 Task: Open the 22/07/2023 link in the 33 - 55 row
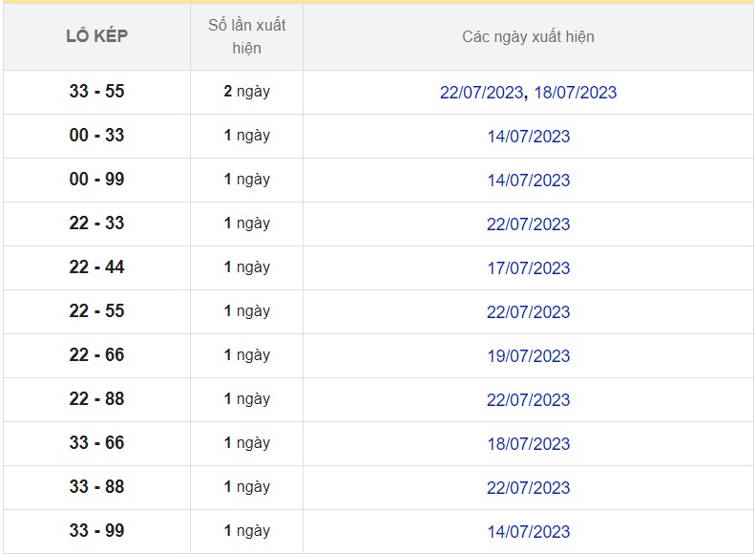pyautogui.click(x=481, y=93)
